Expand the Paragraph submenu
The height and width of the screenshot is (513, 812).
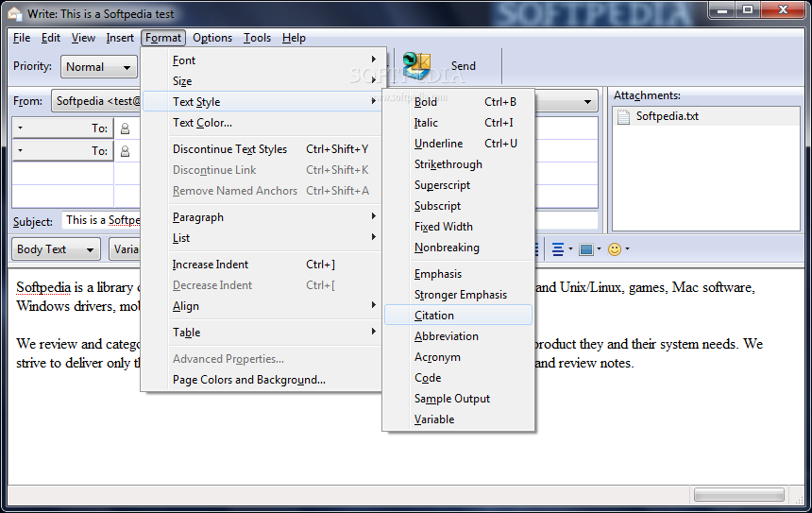[x=264, y=217]
